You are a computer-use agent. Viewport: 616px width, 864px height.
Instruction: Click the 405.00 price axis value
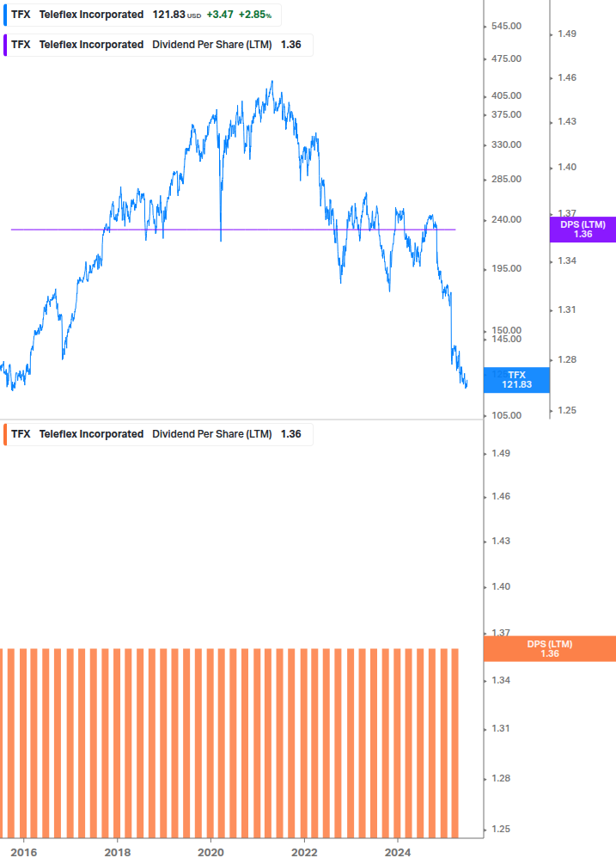pyautogui.click(x=506, y=96)
